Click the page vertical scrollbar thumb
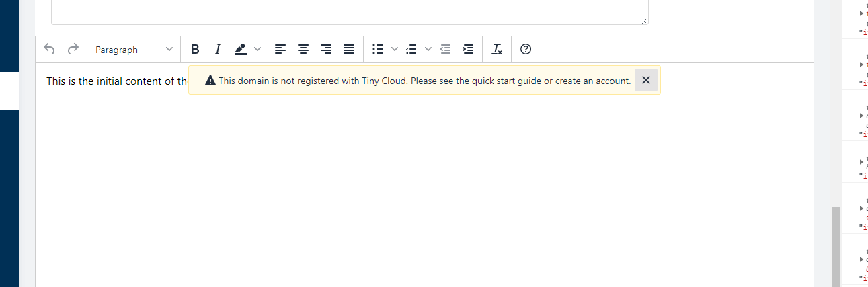The width and height of the screenshot is (868, 287). 836,247
